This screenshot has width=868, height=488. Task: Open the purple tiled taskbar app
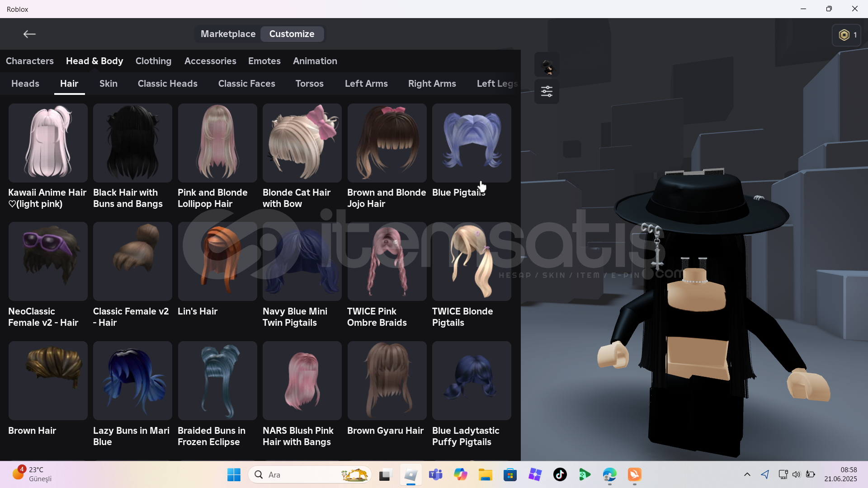coord(535,474)
